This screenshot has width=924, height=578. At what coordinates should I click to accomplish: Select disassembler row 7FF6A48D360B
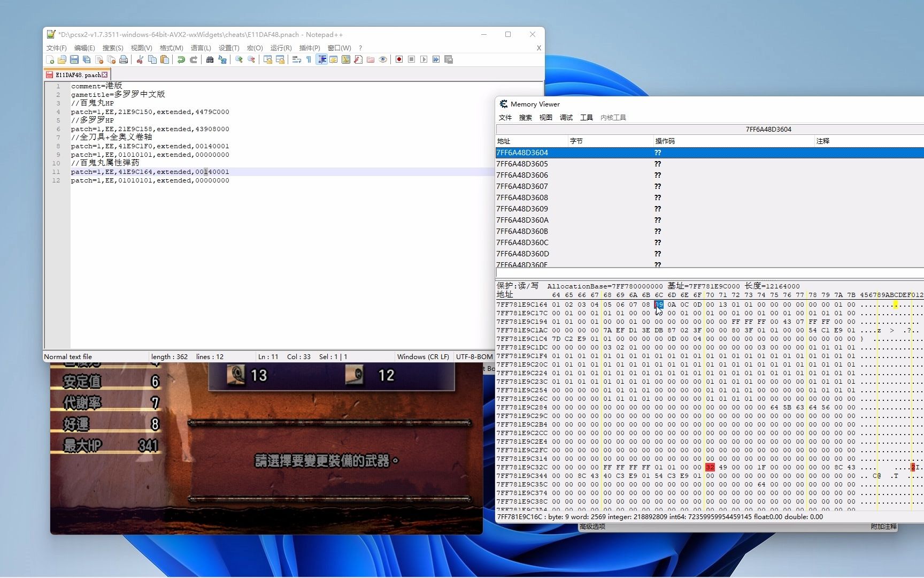point(710,231)
